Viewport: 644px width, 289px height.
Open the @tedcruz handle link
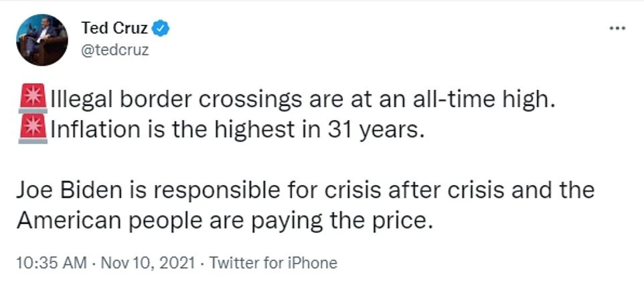pyautogui.click(x=115, y=50)
